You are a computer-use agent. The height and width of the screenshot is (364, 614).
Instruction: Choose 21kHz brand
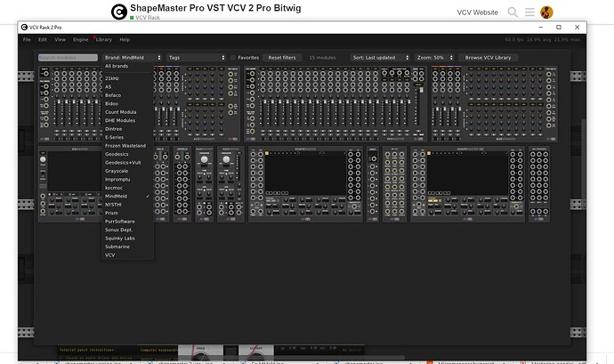click(127, 78)
